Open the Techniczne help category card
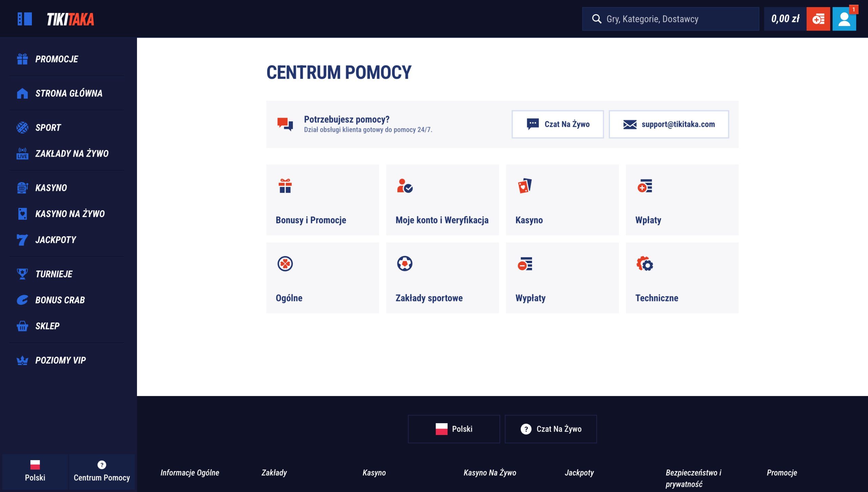Image resolution: width=868 pixels, height=492 pixels. 682,278
